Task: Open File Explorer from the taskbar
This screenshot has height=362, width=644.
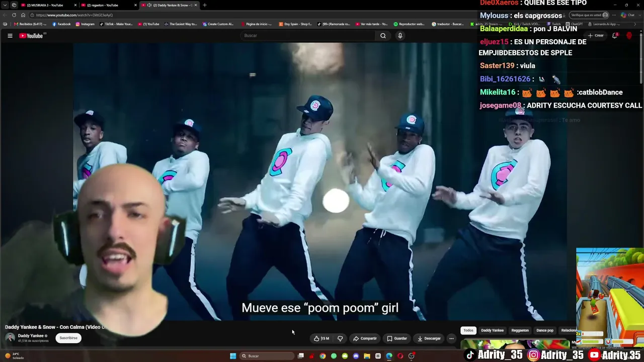Action: [367, 356]
